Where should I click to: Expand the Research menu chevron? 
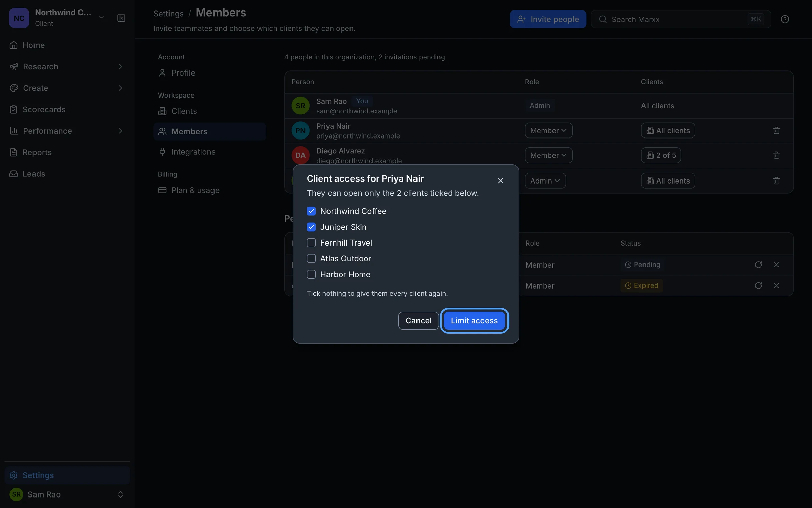(x=120, y=67)
